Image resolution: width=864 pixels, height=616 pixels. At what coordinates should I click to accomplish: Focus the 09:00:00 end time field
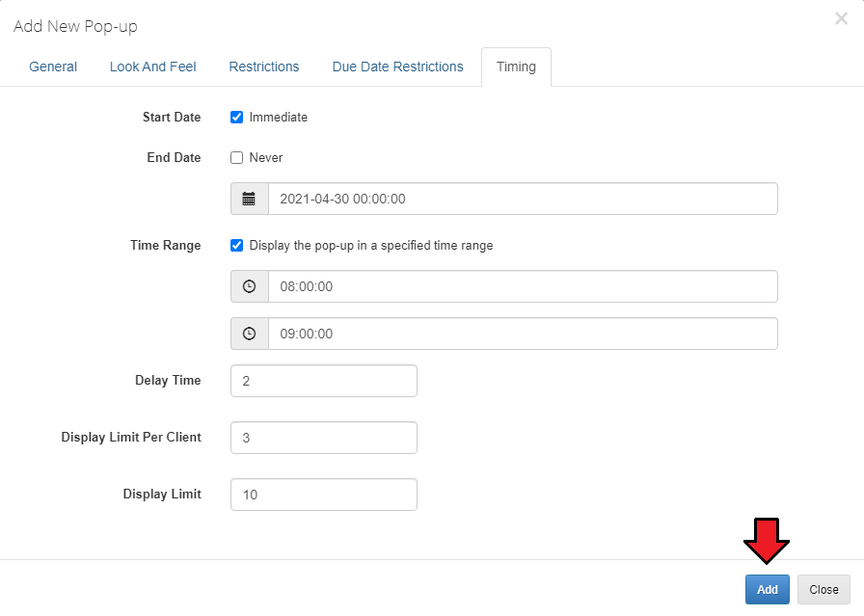[x=523, y=334]
